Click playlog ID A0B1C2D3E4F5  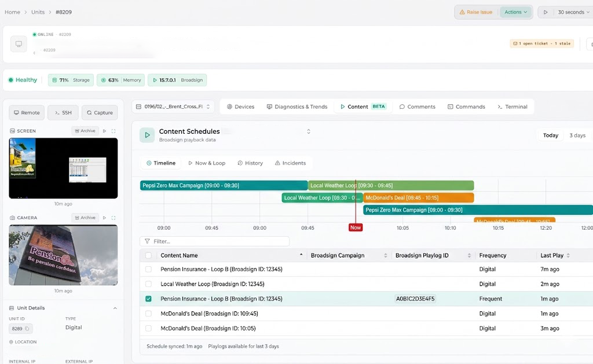pos(415,299)
